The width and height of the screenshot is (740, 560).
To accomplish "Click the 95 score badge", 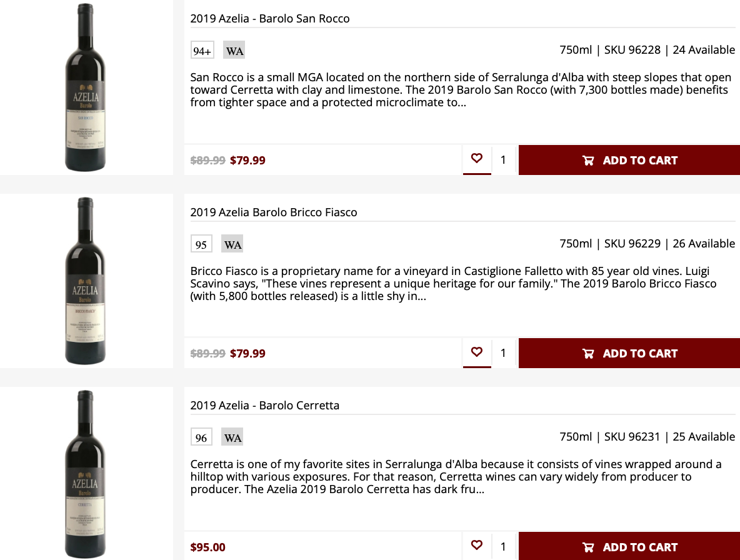I will tap(201, 244).
